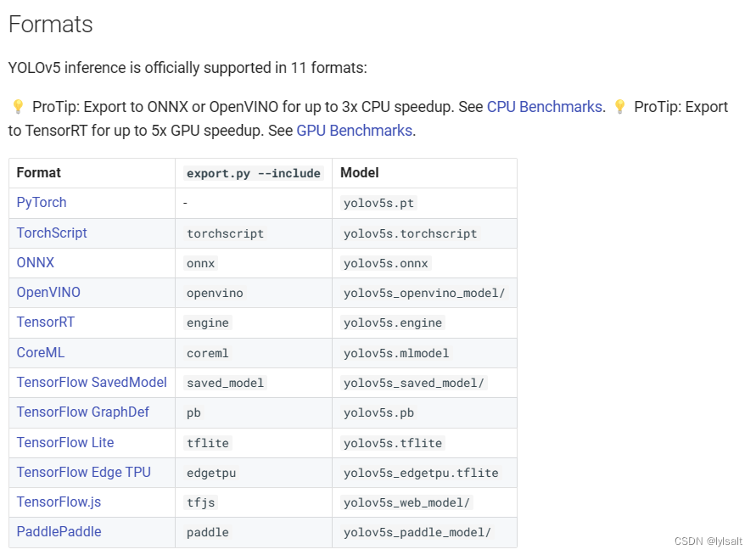Open the CoreML format link
756x555 pixels.
click(41, 352)
